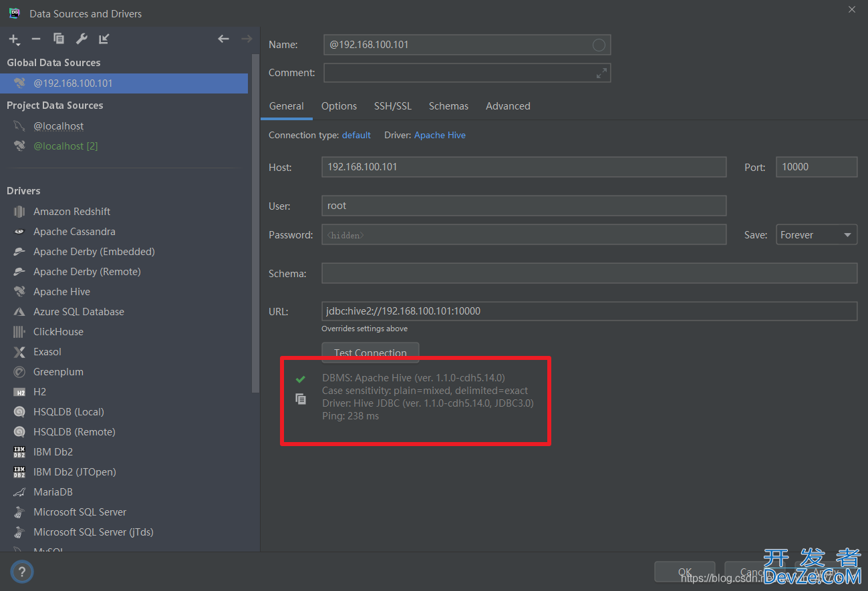Open driver settings wrench icon

tap(82, 39)
